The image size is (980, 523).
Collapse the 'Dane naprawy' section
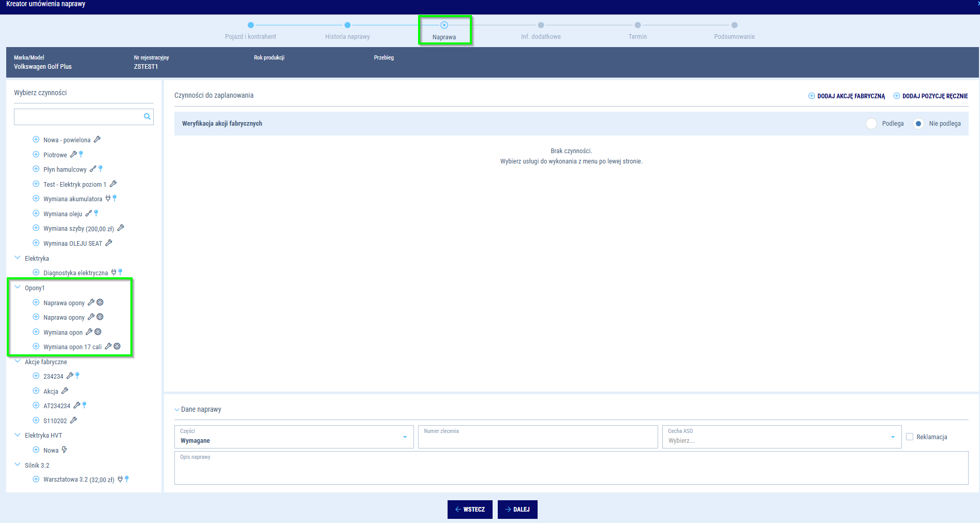coord(177,410)
